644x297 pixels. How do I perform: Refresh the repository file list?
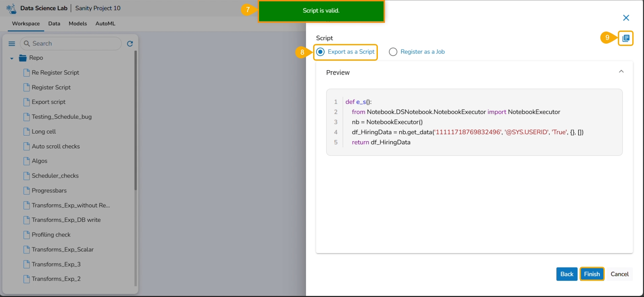pyautogui.click(x=130, y=44)
